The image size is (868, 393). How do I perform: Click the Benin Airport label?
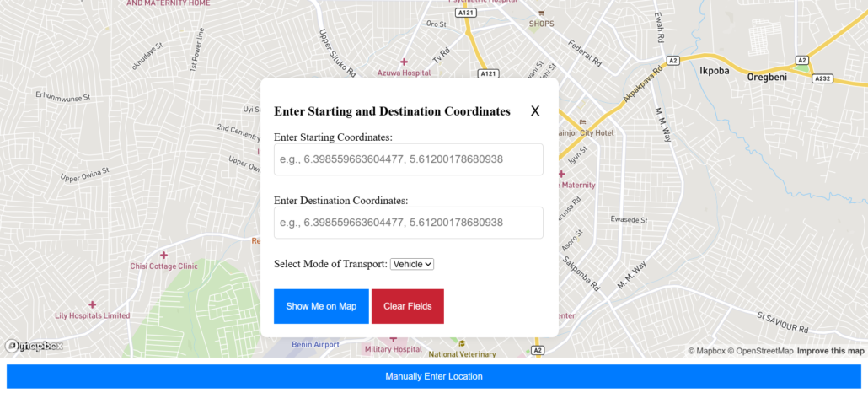[315, 345]
